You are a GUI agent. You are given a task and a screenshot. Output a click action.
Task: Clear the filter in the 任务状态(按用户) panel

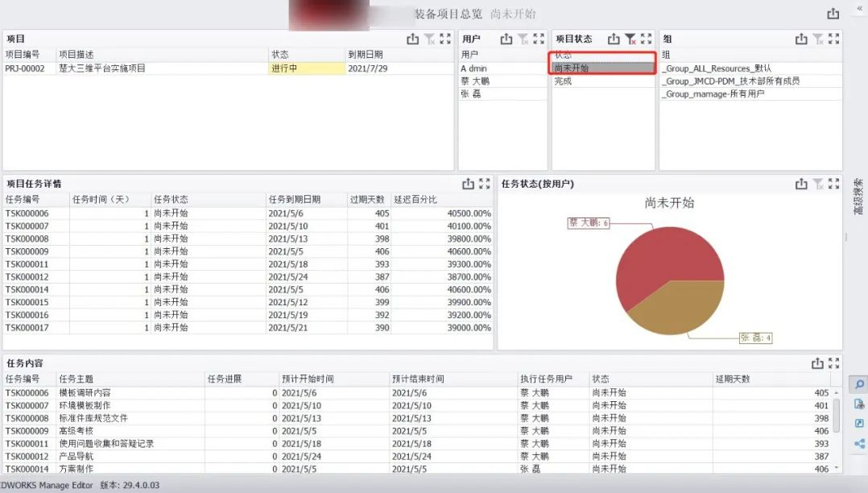pos(818,184)
